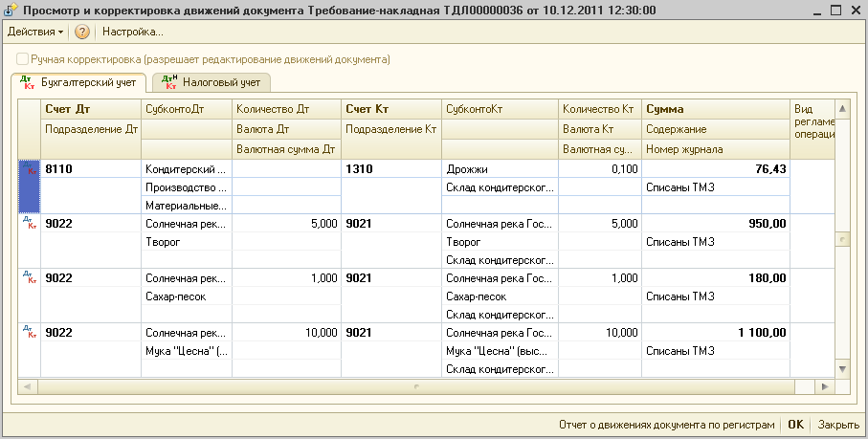Screen dimensions: 868x439
Task: Open help via the question mark icon
Action: [82, 32]
